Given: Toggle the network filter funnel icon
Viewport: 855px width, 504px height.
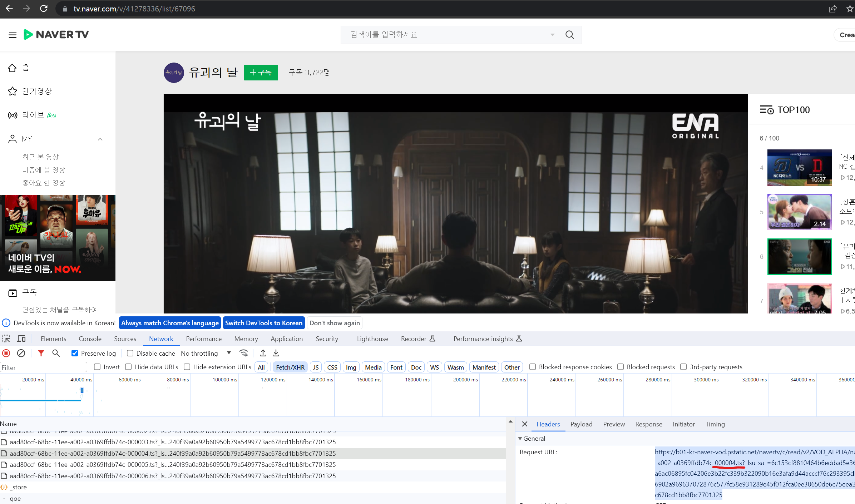Looking at the screenshot, I should [x=41, y=353].
